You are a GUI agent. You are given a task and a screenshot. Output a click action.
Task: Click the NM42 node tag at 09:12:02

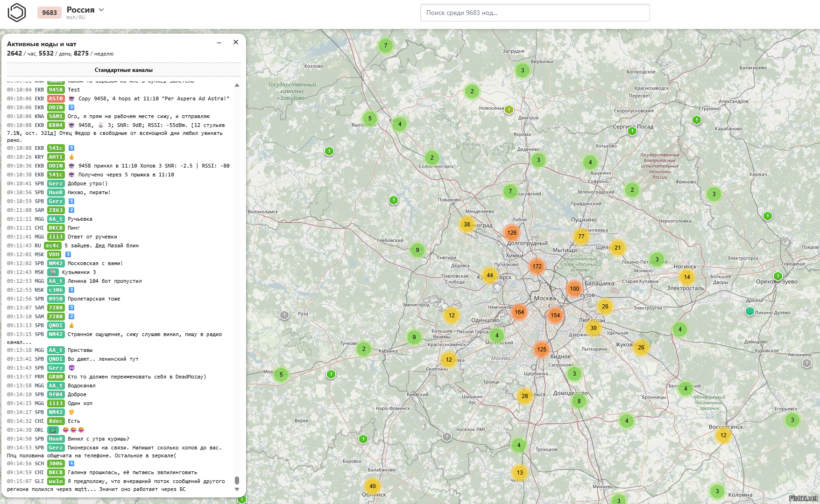click(x=56, y=263)
